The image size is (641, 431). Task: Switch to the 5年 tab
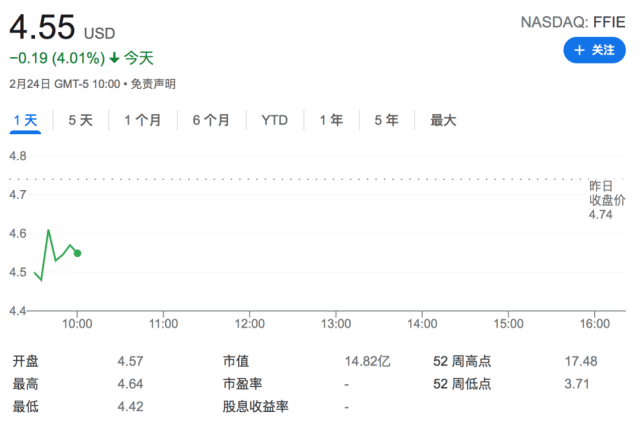[386, 120]
